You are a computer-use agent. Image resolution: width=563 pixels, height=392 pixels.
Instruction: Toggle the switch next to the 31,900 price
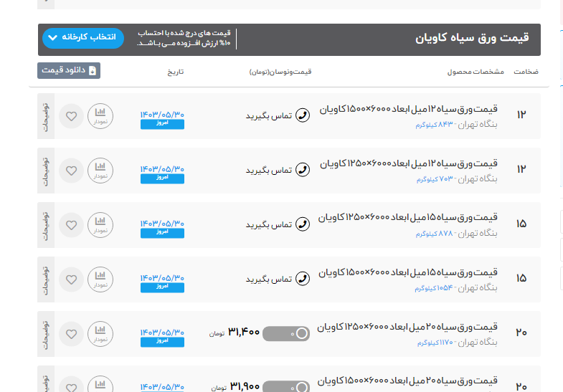pos(286,387)
